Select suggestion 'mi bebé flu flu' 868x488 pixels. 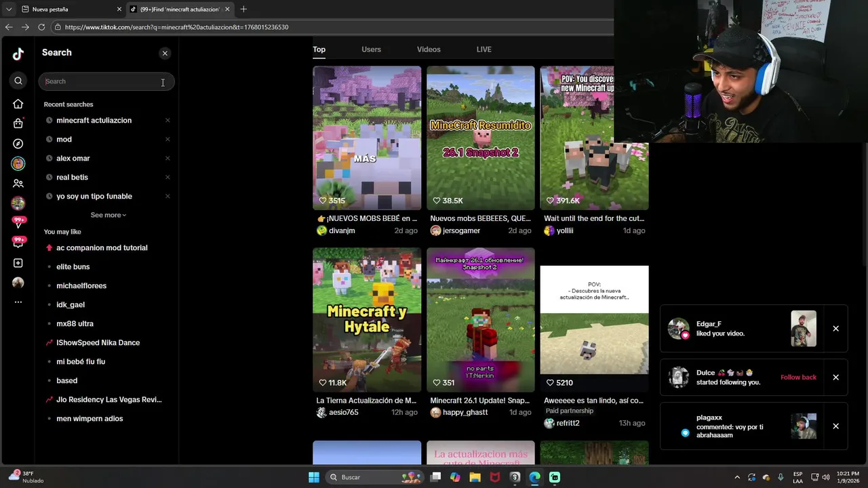point(81,362)
